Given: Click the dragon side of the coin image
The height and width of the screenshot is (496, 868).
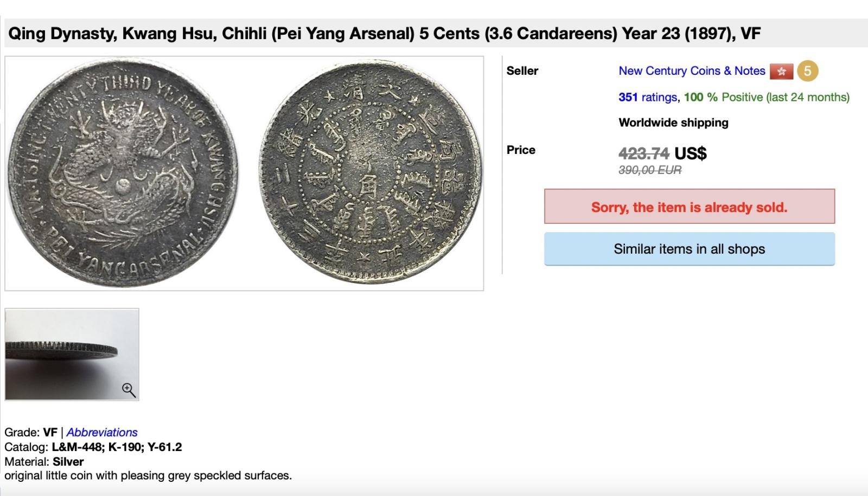Looking at the screenshot, I should 123,173.
